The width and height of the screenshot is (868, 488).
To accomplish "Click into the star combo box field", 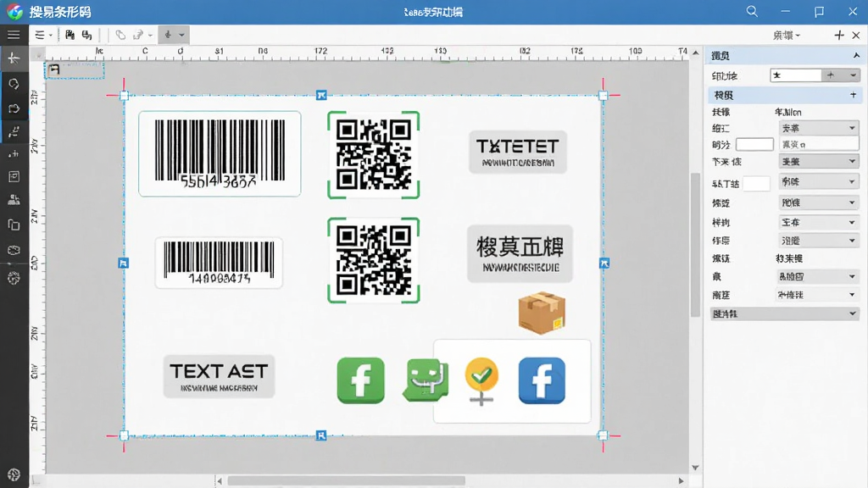I will (795, 75).
